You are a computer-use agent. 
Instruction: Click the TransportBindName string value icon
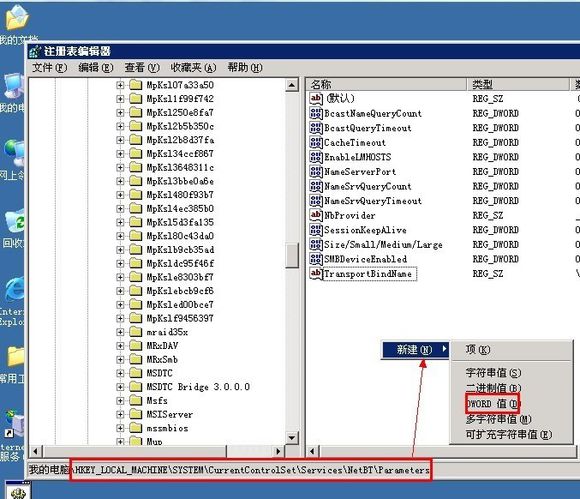[x=316, y=274]
